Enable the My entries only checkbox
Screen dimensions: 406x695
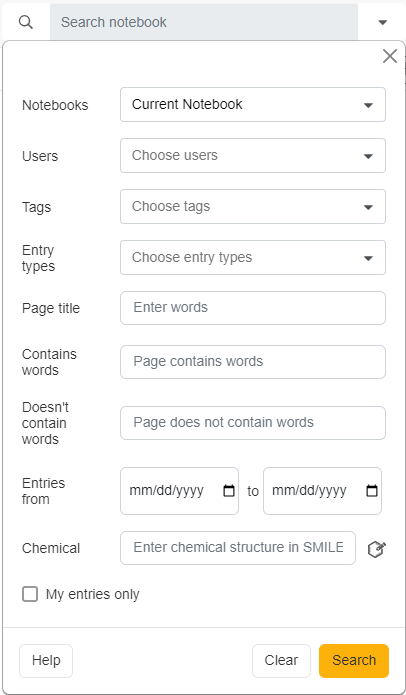pos(30,594)
